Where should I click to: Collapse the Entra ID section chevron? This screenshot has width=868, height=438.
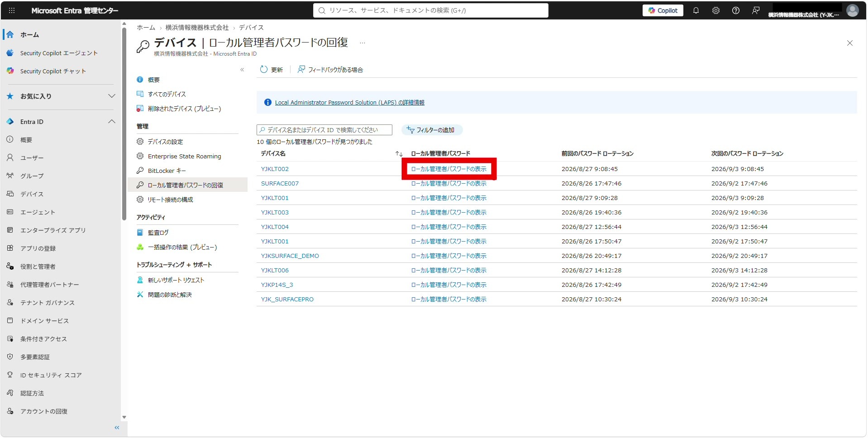112,122
